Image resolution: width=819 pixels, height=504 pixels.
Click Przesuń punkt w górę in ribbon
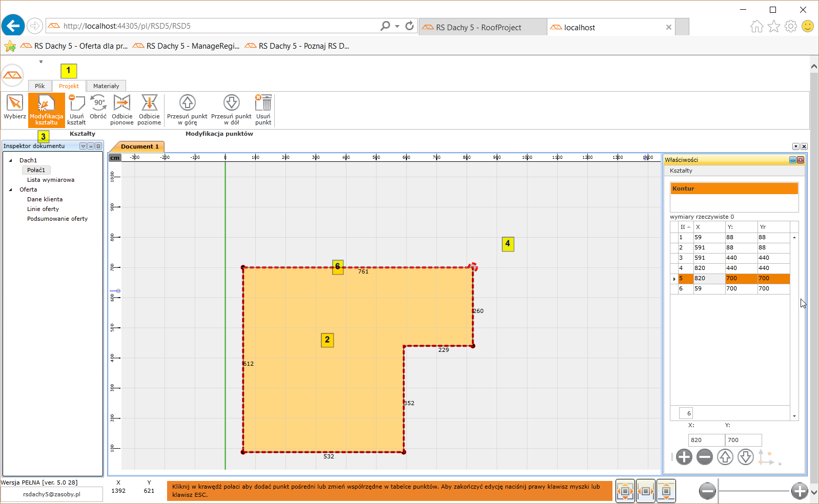(187, 108)
